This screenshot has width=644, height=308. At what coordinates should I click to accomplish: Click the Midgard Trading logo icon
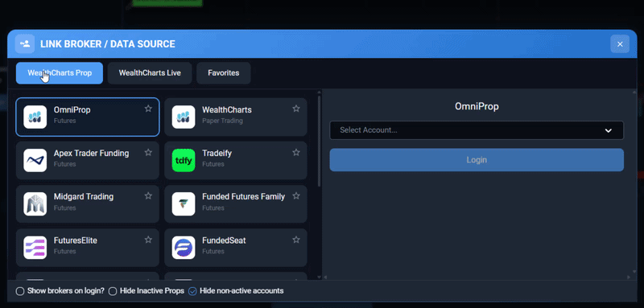[x=35, y=203]
